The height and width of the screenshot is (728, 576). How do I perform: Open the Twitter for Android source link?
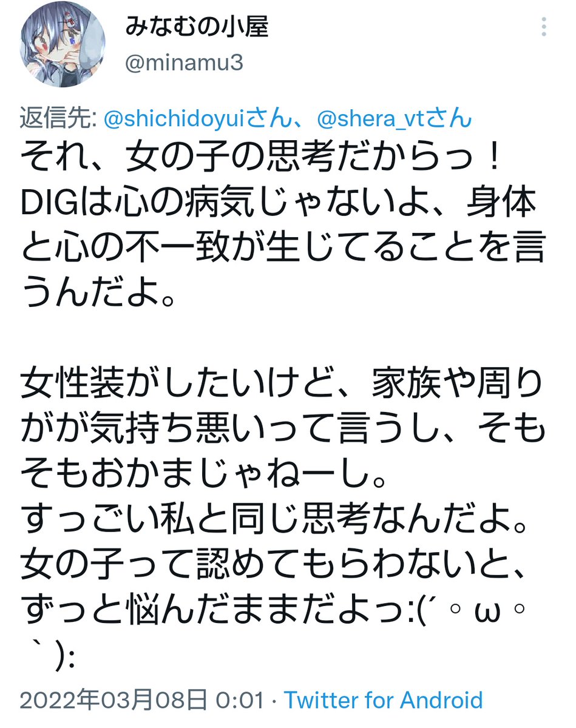[x=384, y=700]
